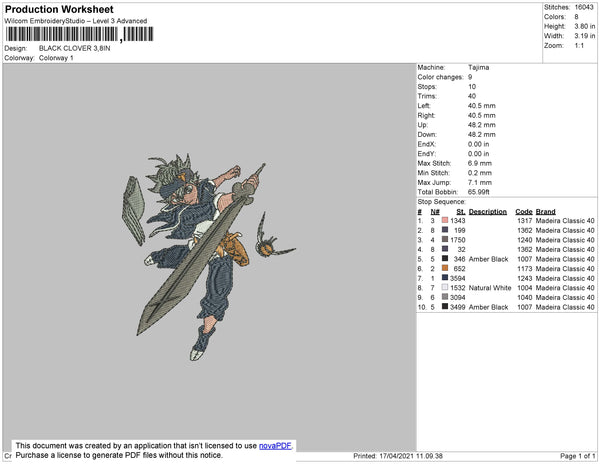Click the navy blue swatch in stop 7
This screenshot has width=600, height=464.
[445, 278]
